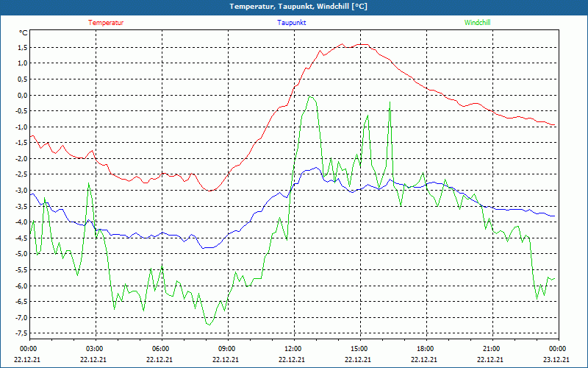Click the -2,0 value on y-axis
Screen dimensions: 588x368
(x=20, y=159)
